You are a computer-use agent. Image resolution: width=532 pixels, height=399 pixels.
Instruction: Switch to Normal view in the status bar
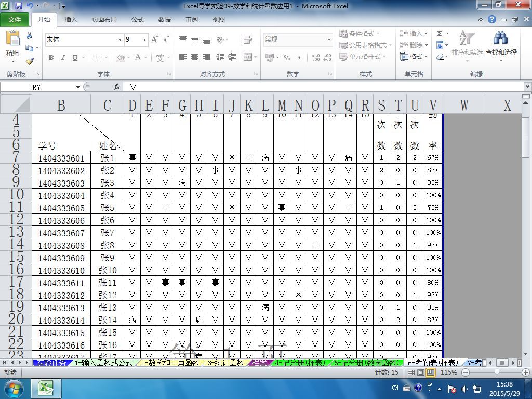[411, 373]
